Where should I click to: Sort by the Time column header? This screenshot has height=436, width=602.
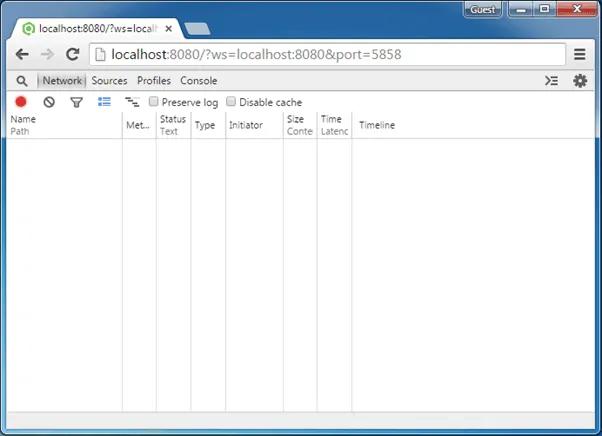pyautogui.click(x=334, y=125)
